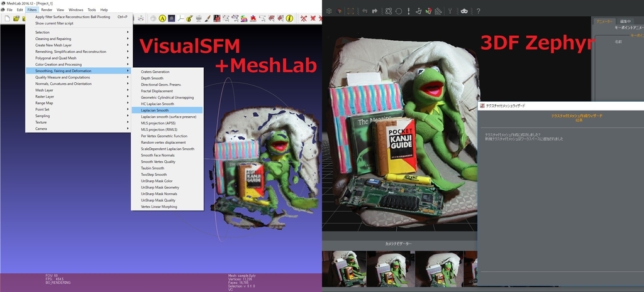Click the yellow info 'i' icon in MeshLab
Viewport: 644px width, 292px height.
coord(289,18)
